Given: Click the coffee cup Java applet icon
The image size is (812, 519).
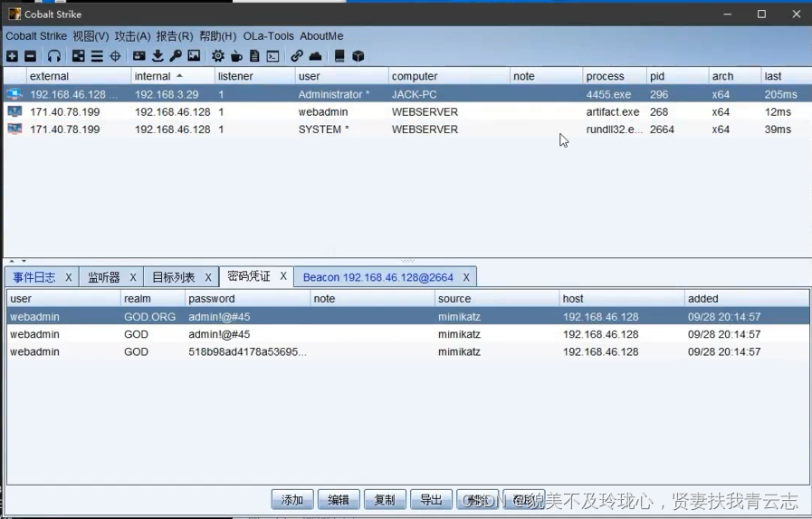Looking at the screenshot, I should (x=236, y=56).
